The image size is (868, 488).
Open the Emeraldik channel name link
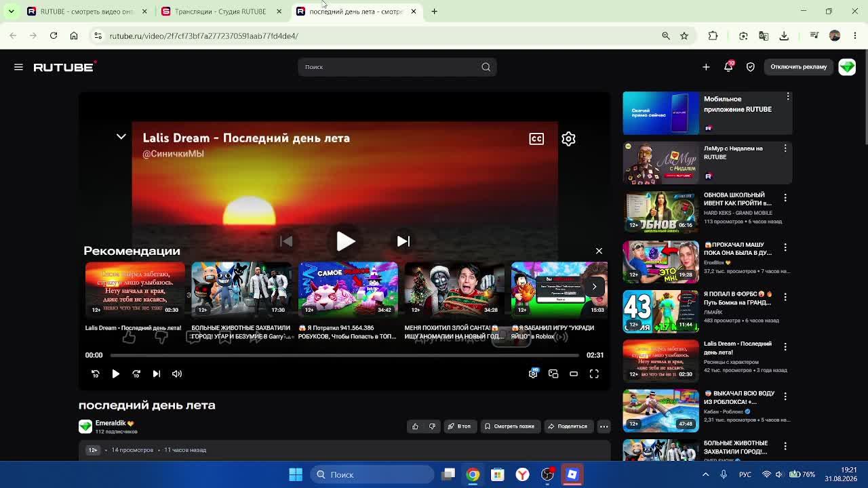pos(111,423)
